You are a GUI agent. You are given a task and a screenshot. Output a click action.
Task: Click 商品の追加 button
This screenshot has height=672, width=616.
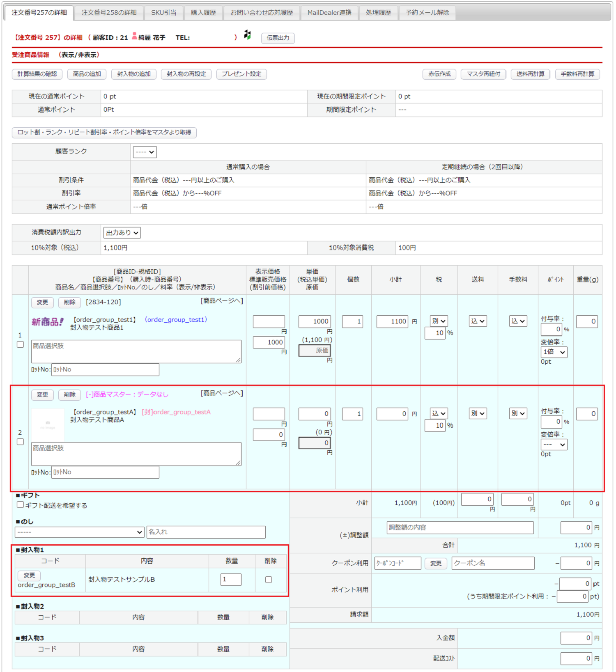(87, 74)
